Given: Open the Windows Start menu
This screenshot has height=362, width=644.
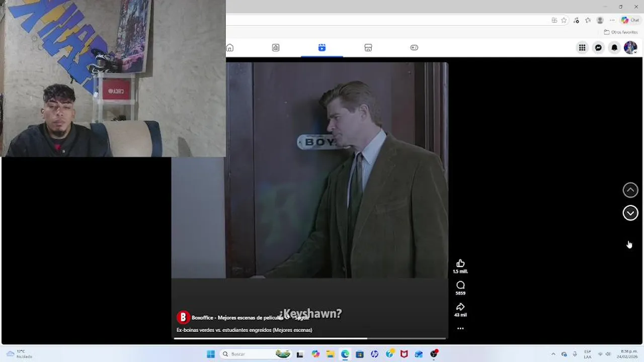Looking at the screenshot, I should pyautogui.click(x=211, y=354).
